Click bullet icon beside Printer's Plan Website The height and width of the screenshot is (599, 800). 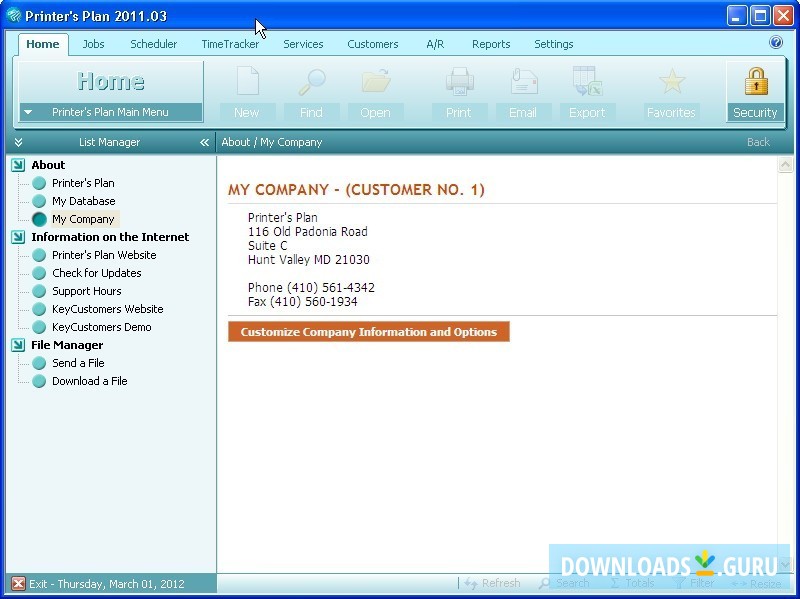pyautogui.click(x=39, y=255)
